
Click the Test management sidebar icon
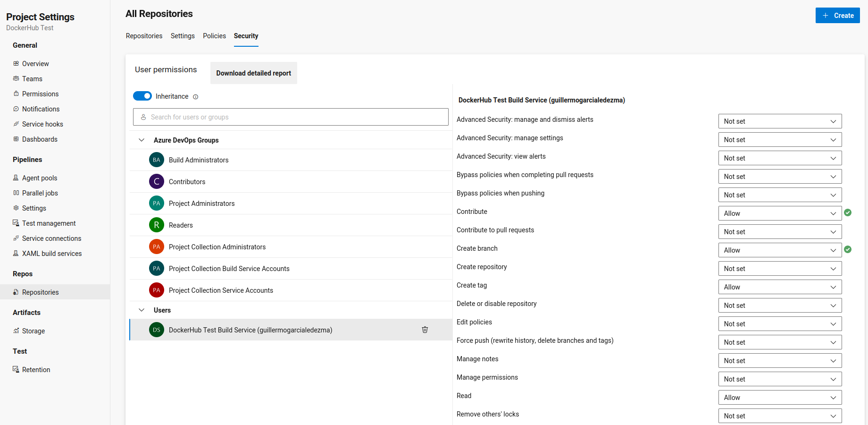pyautogui.click(x=16, y=223)
